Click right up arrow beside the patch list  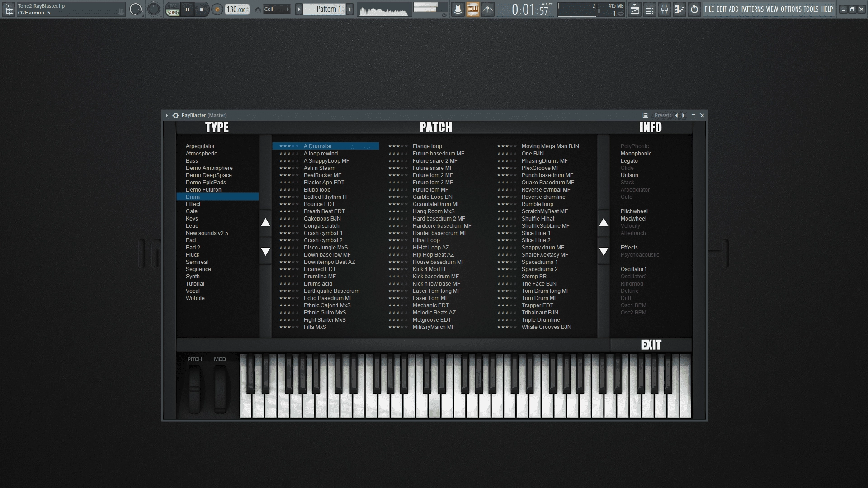click(x=604, y=222)
